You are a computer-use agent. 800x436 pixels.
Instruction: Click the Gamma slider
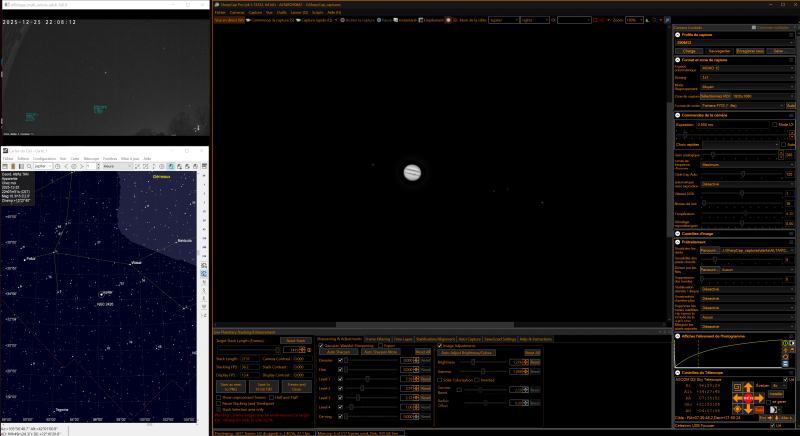pos(482,371)
